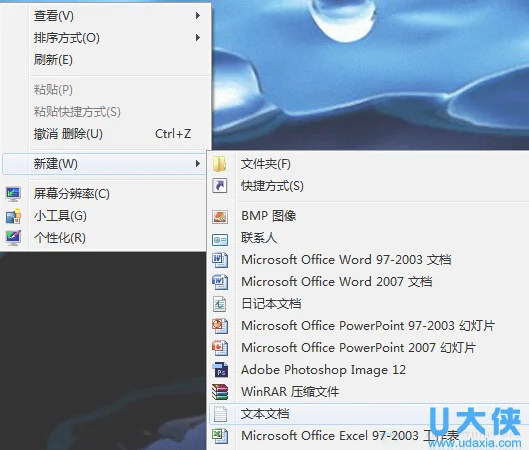Create a Microsoft Office Word 97-2003 文档
The height and width of the screenshot is (450, 529).
click(369, 260)
